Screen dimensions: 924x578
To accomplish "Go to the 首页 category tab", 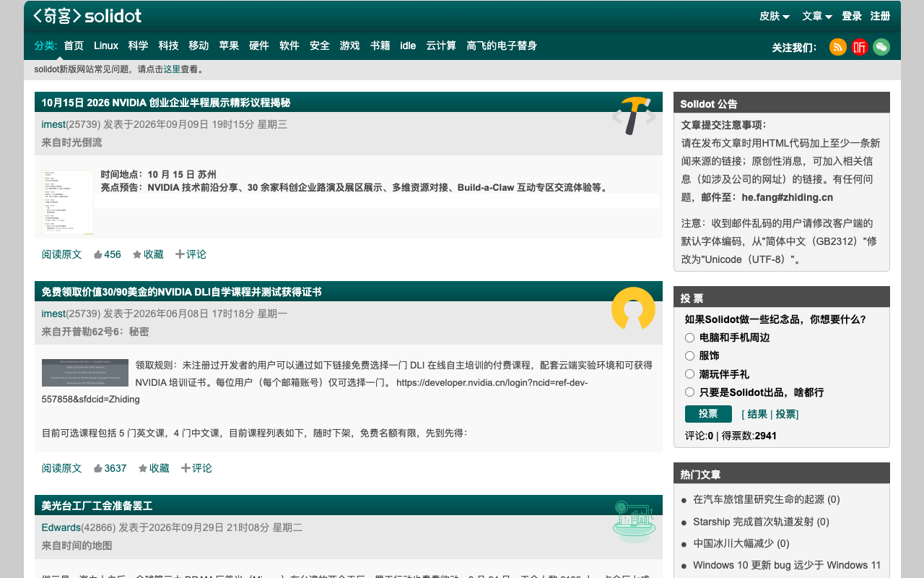I will (74, 46).
